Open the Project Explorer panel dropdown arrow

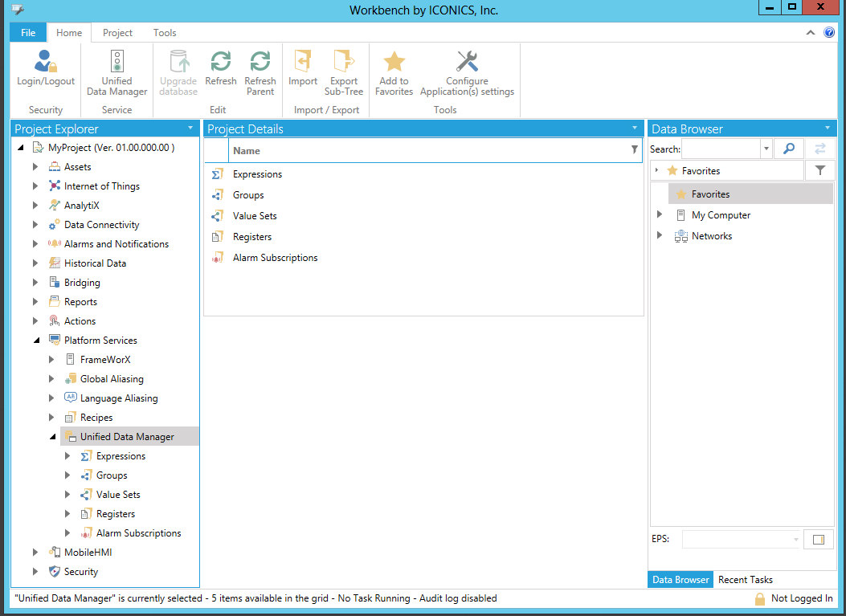pyautogui.click(x=190, y=129)
